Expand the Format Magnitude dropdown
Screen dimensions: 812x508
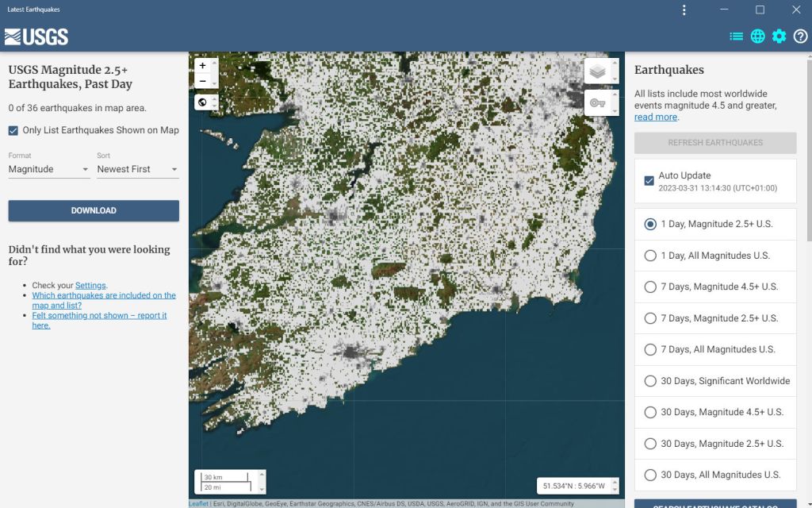click(48, 169)
